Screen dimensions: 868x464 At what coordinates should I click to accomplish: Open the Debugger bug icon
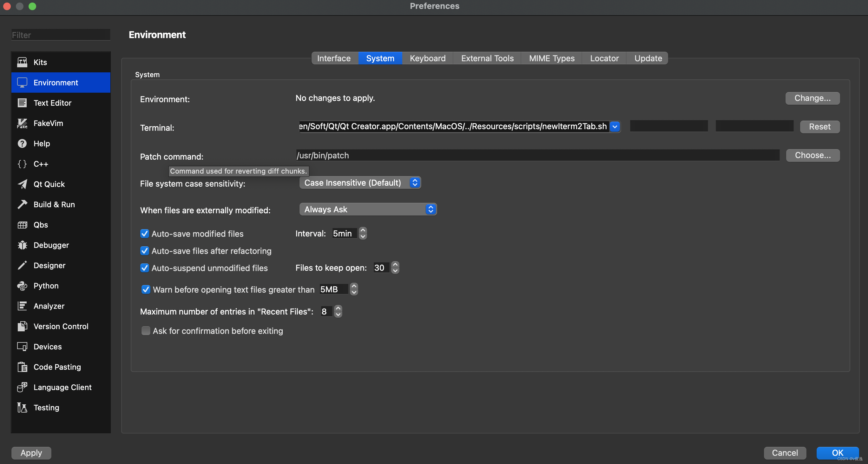point(22,245)
